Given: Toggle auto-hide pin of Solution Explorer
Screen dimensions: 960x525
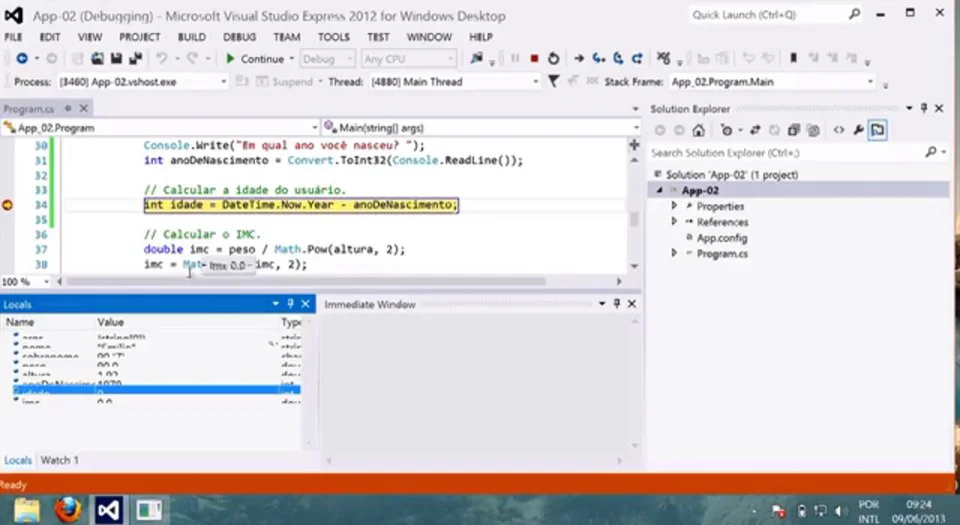Looking at the screenshot, I should 924,108.
